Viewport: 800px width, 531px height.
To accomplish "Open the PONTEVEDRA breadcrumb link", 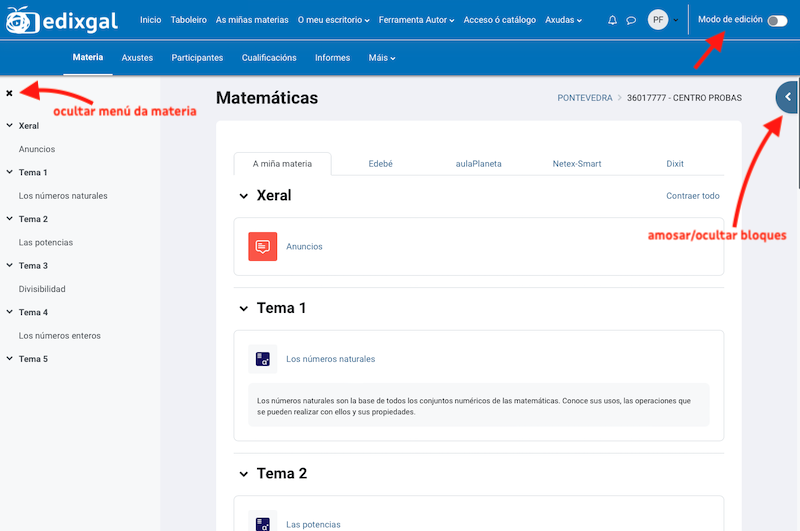I will (x=585, y=98).
